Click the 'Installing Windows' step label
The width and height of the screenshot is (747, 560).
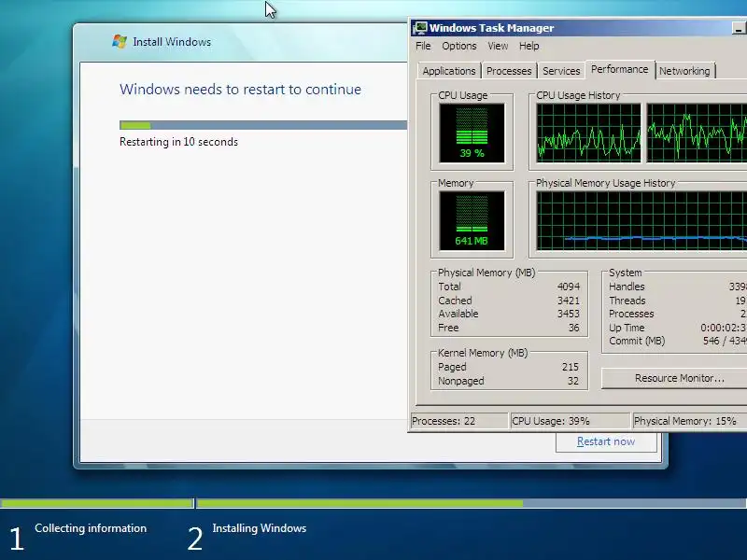click(x=260, y=528)
